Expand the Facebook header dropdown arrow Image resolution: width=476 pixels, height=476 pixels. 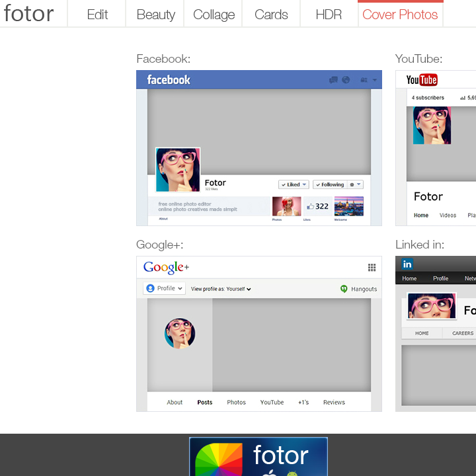[375, 80]
